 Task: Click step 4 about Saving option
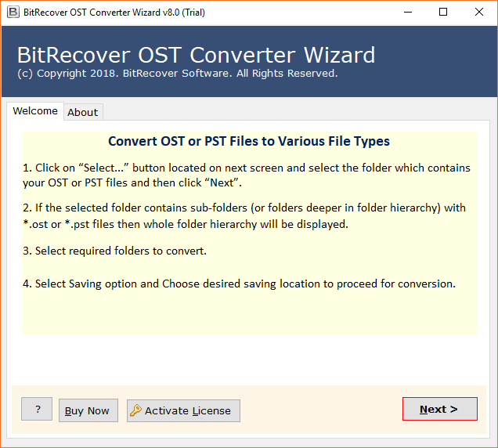[239, 284]
